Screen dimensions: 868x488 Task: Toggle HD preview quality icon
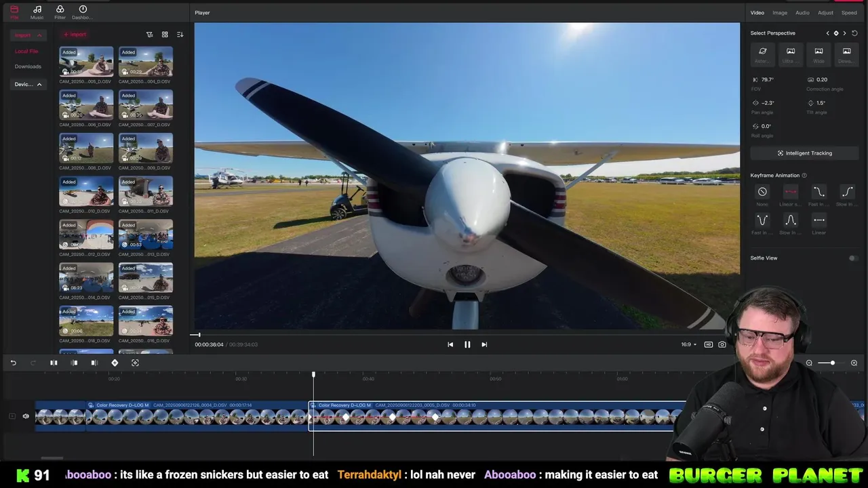(x=709, y=344)
